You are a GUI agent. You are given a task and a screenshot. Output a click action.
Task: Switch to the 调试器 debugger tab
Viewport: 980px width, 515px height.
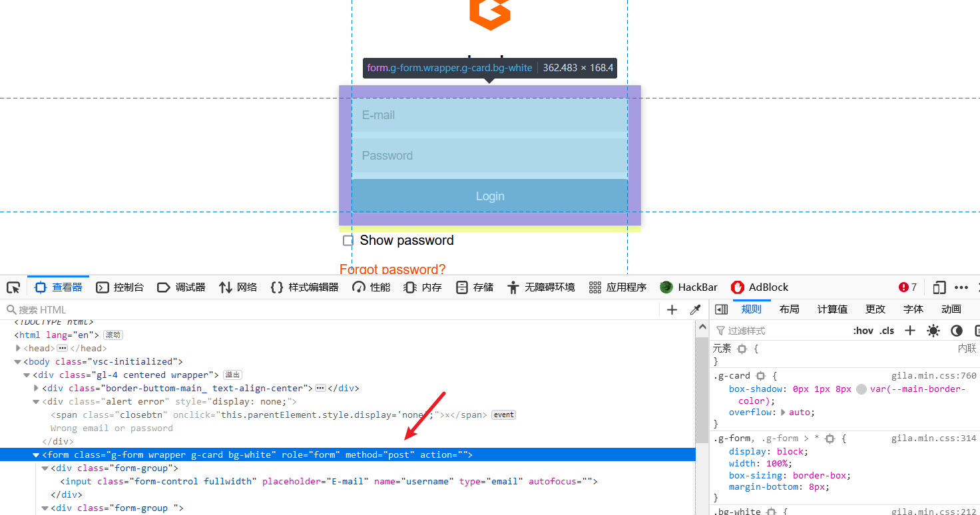pyautogui.click(x=181, y=287)
